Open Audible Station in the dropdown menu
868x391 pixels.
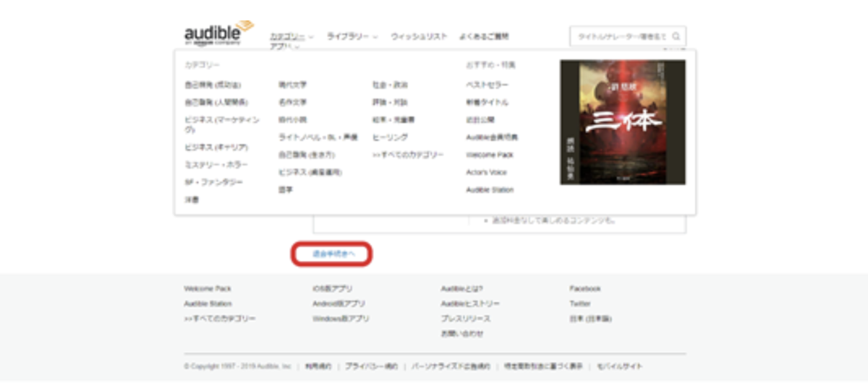point(490,189)
